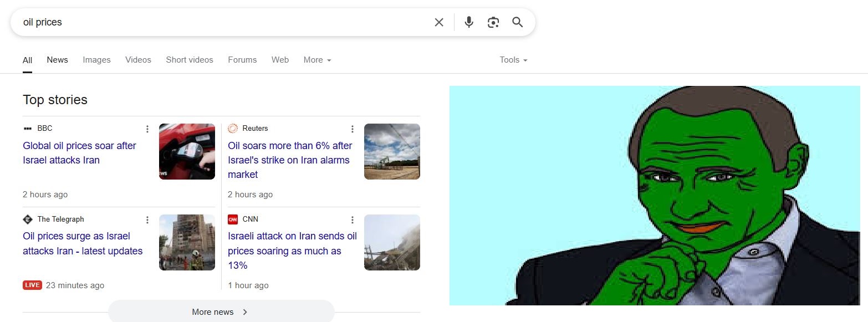Image resolution: width=868 pixels, height=322 pixels.
Task: Expand the Tools dropdown
Action: pos(513,60)
